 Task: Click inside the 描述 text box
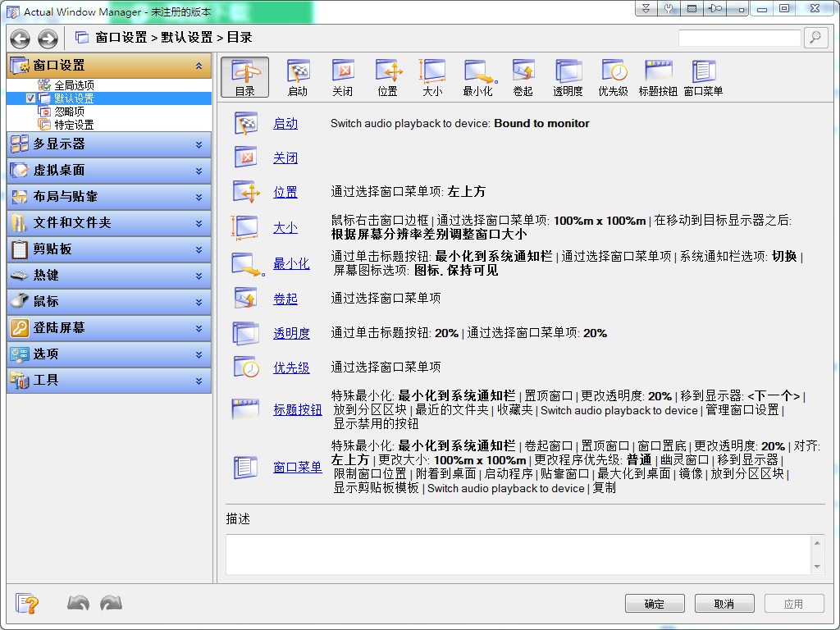pyautogui.click(x=518, y=555)
